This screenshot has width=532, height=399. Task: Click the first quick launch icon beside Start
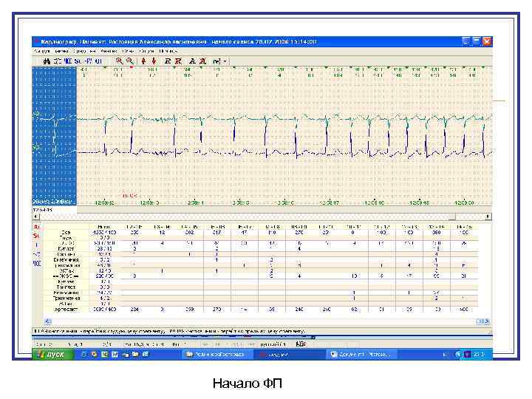(84, 354)
